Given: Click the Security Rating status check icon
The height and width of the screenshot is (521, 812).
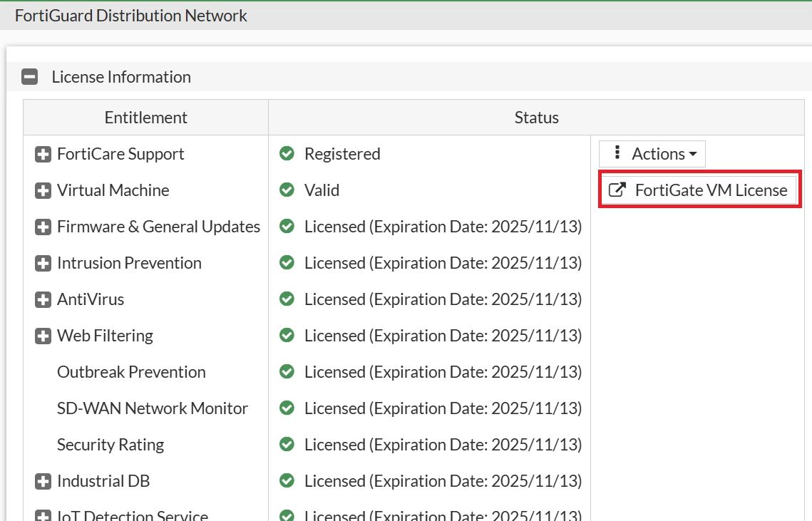Looking at the screenshot, I should pos(287,444).
